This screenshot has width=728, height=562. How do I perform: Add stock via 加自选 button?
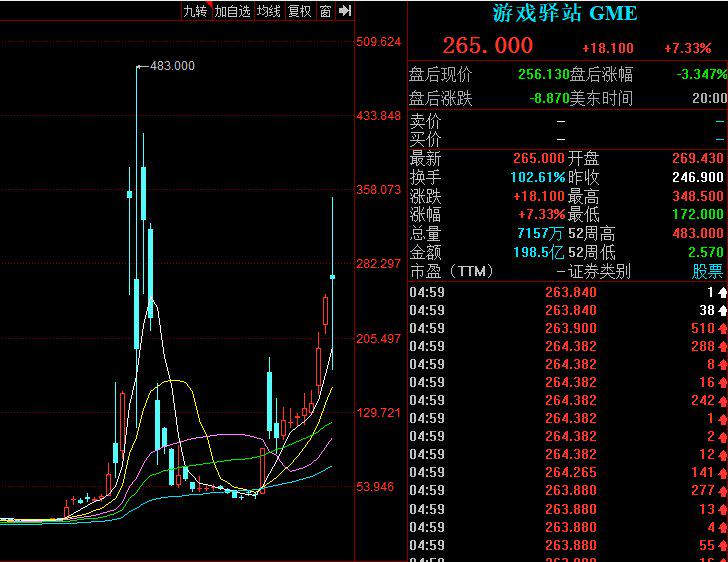coord(232,11)
